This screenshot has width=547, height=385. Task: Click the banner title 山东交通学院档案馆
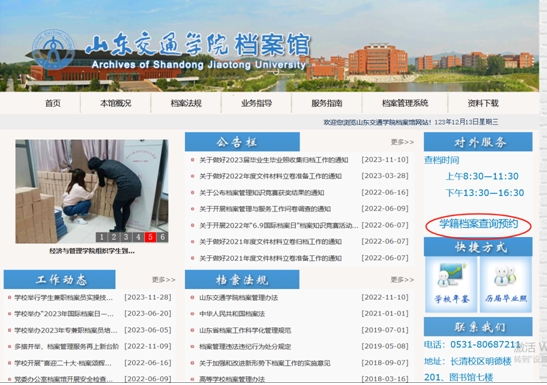coord(198,44)
